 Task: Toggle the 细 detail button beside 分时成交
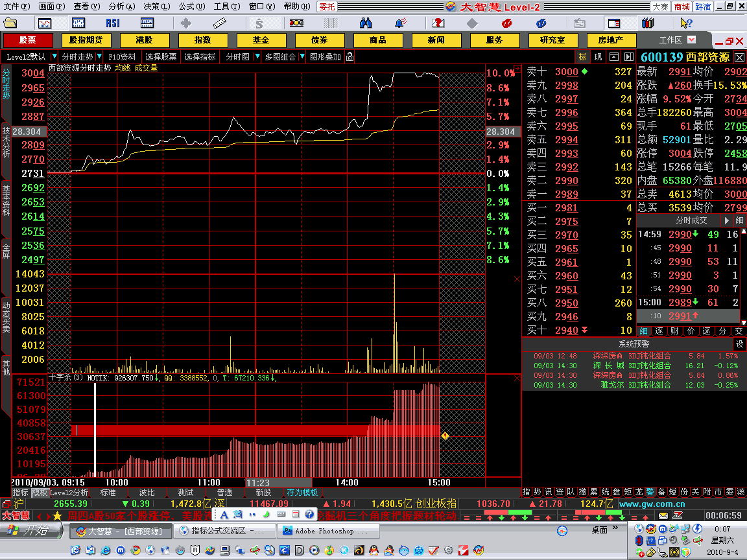pyautogui.click(x=739, y=220)
